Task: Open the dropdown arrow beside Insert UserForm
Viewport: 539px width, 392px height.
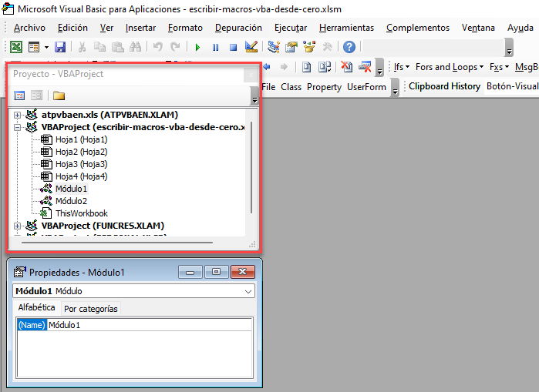Action: 46,47
